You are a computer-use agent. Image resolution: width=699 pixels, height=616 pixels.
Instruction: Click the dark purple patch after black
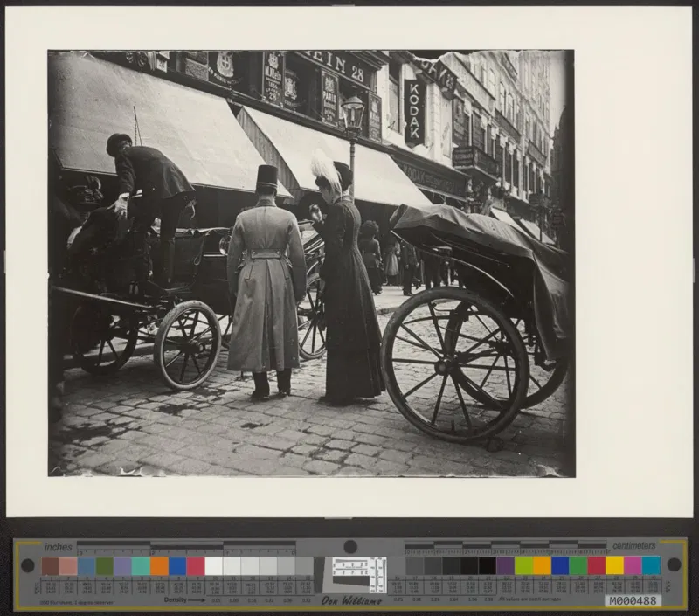(x=505, y=565)
